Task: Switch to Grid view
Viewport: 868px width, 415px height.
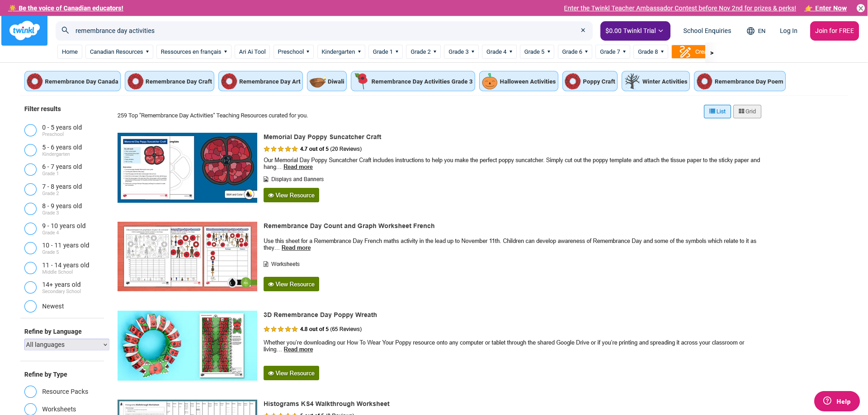Action: pyautogui.click(x=747, y=112)
